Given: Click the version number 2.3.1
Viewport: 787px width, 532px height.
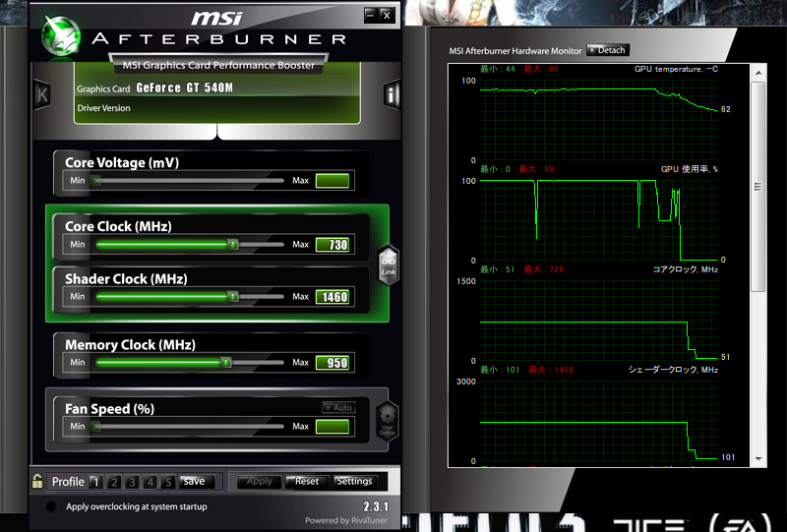Looking at the screenshot, I should coord(376,506).
